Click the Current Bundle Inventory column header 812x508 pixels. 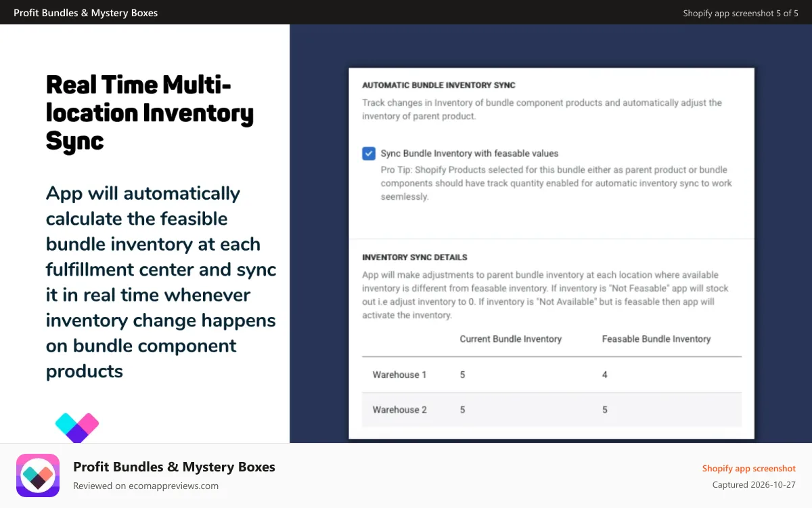[511, 339]
